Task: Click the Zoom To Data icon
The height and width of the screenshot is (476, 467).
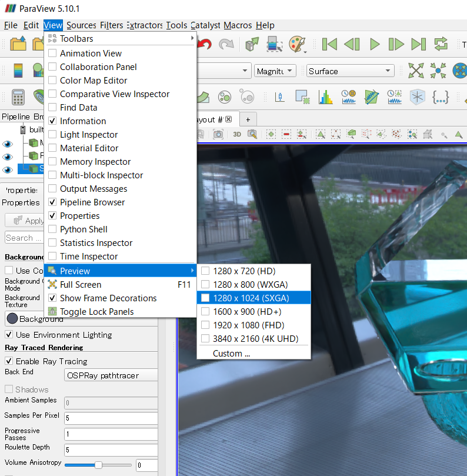Action: (x=438, y=71)
